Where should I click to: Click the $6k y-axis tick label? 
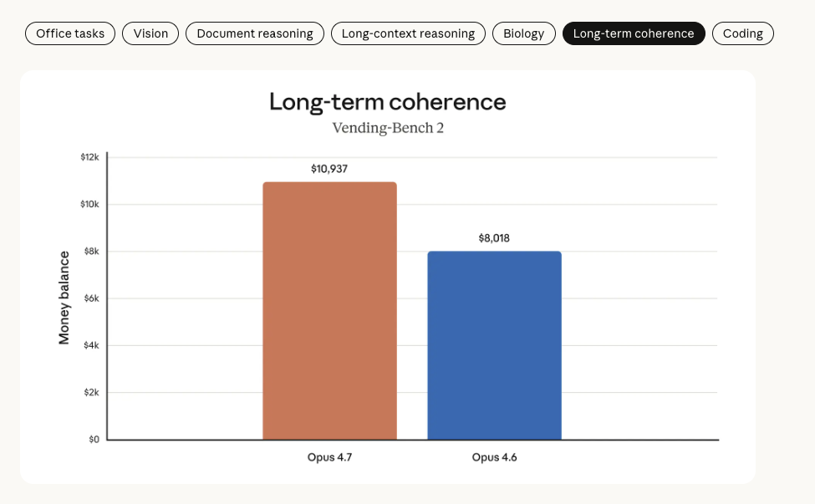pyautogui.click(x=91, y=298)
